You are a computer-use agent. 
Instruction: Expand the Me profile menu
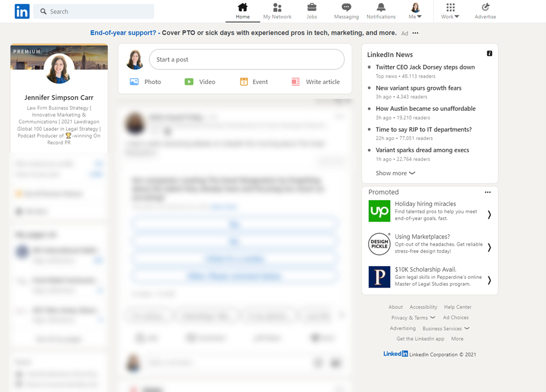pyautogui.click(x=415, y=11)
